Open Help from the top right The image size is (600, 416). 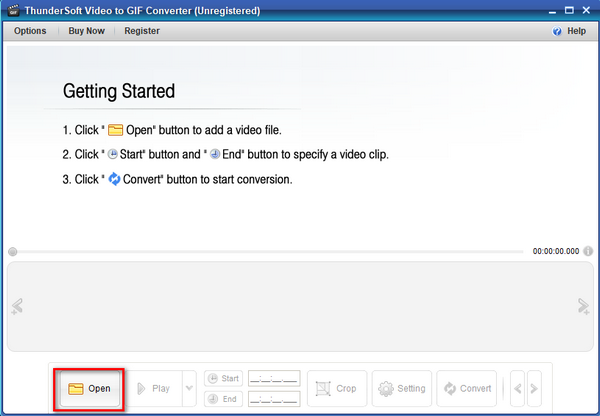[x=570, y=31]
